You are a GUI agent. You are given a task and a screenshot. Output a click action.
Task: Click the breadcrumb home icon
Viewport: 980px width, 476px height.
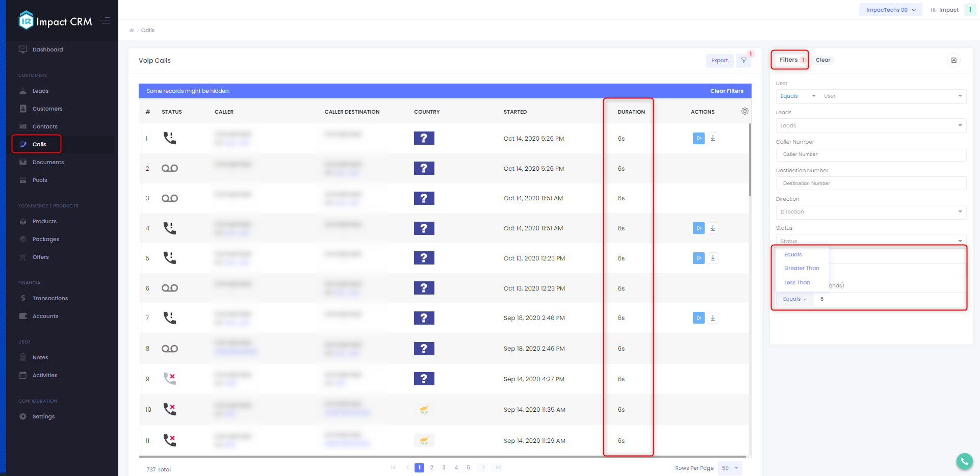(132, 30)
